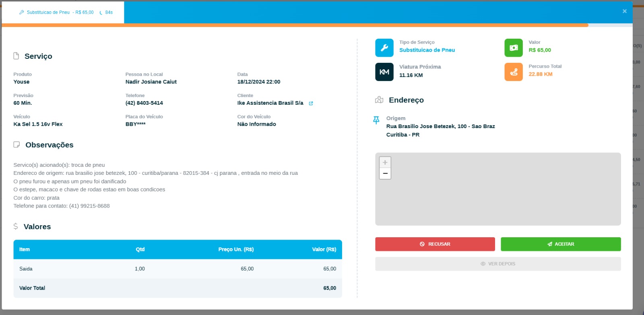Choose VER DEPOIS to review later
The width and height of the screenshot is (644, 315).
click(498, 264)
